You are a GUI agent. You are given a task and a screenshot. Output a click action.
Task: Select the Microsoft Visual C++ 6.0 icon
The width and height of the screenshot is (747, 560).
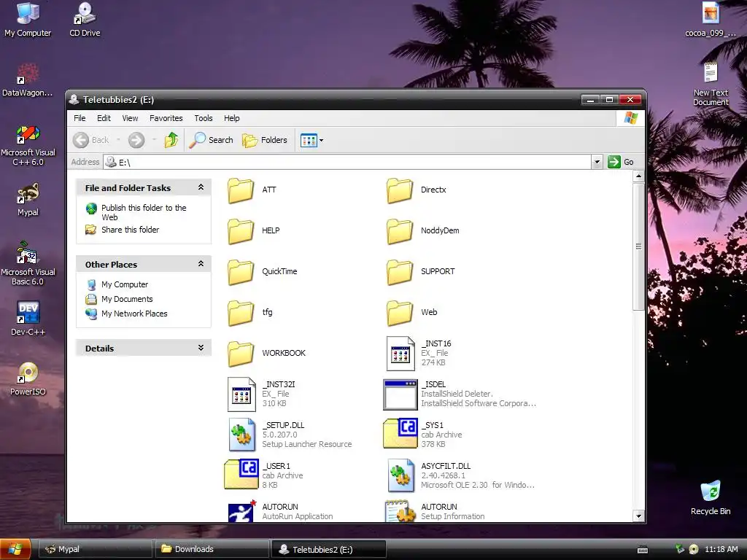pyautogui.click(x=28, y=145)
